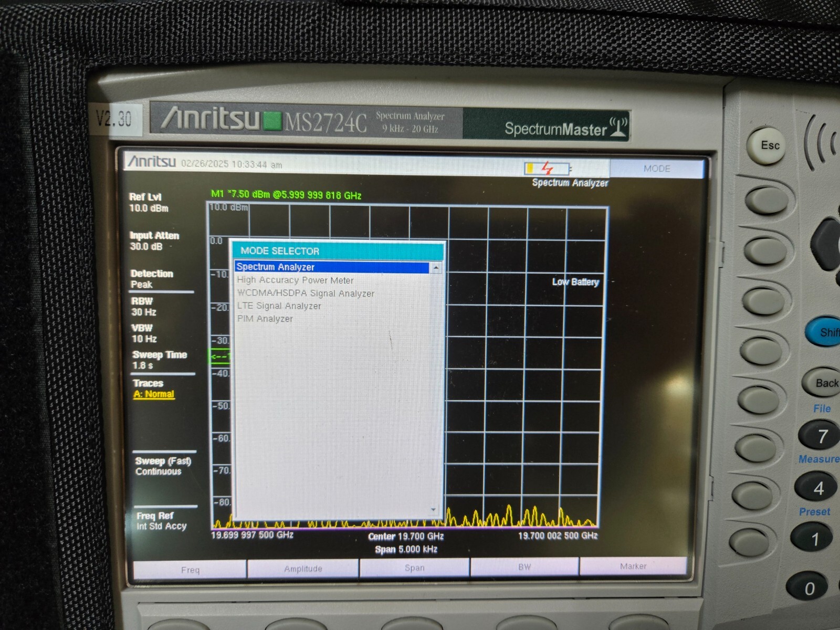This screenshot has width=840, height=630.
Task: Select Spectrum Analyzer in mode selector
Action: point(332,267)
